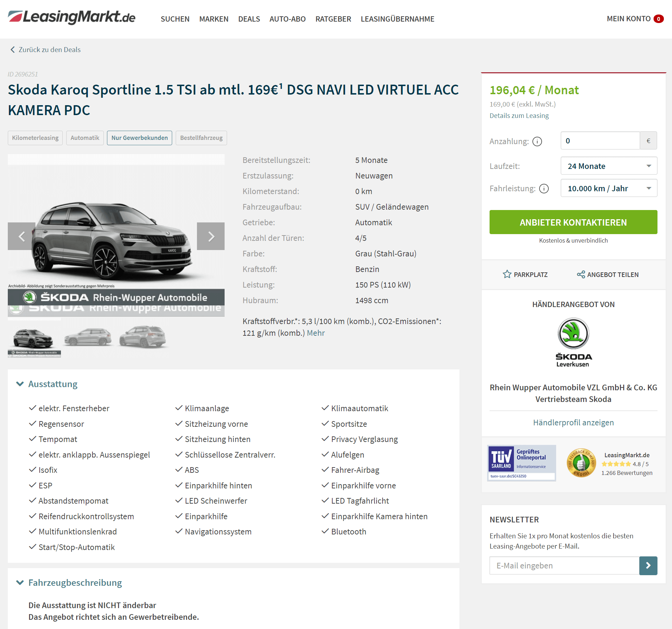Go to DEALS section
The width and height of the screenshot is (672, 629).
(x=249, y=19)
